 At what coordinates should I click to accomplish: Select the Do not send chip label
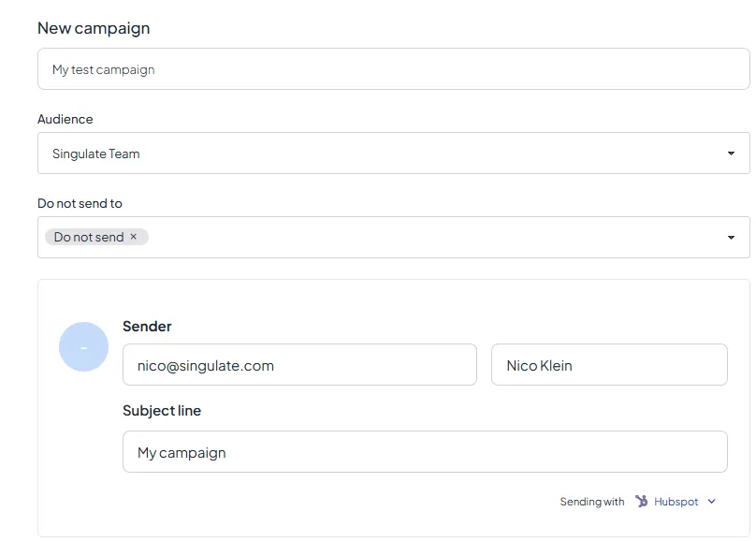tap(89, 237)
